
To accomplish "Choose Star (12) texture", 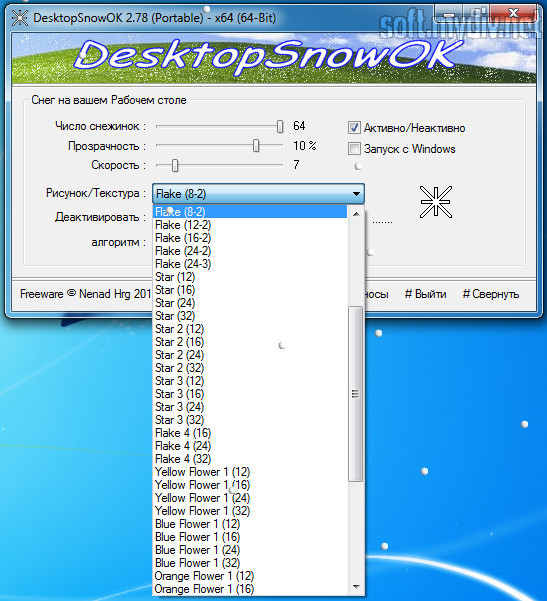I will click(x=250, y=277).
